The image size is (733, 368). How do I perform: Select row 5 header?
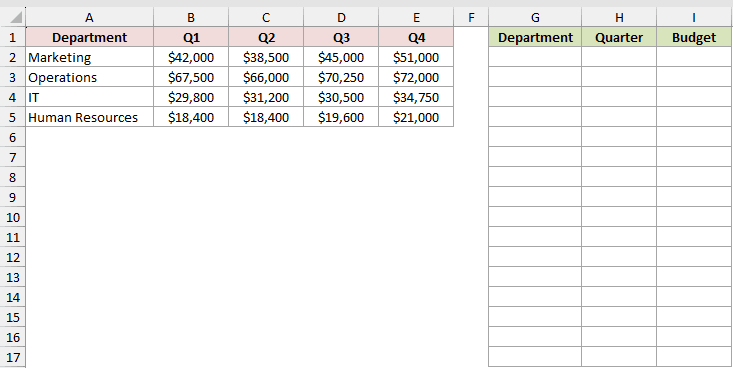[13, 117]
